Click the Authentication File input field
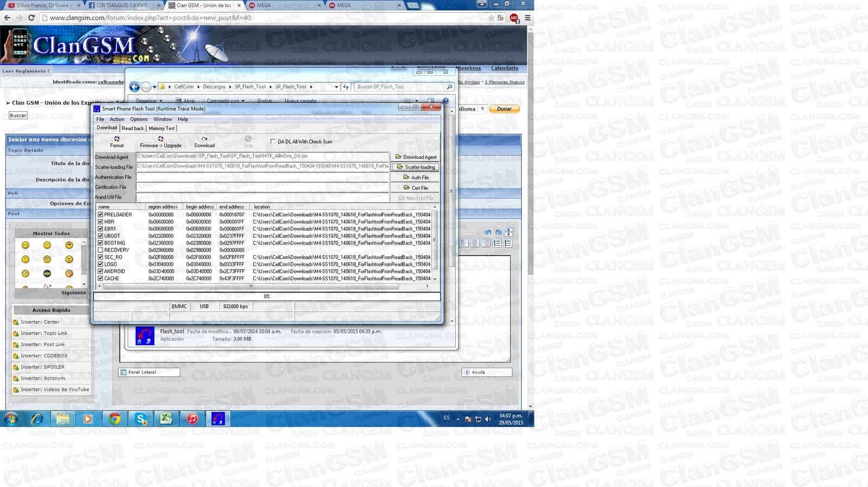 (x=263, y=177)
